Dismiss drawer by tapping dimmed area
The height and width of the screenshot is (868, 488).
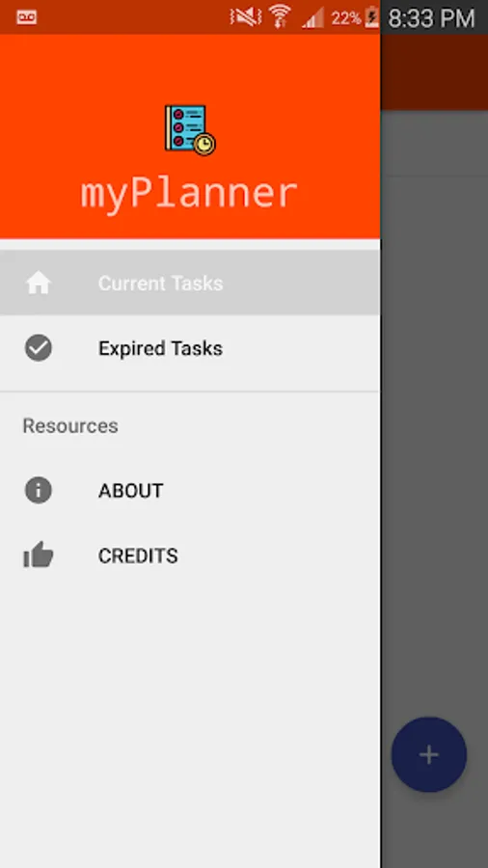434,443
